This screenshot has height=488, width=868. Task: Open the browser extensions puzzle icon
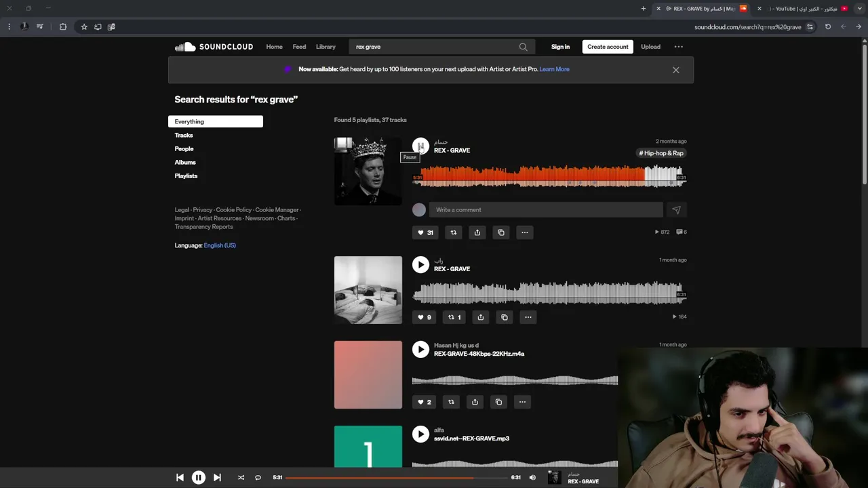63,27
